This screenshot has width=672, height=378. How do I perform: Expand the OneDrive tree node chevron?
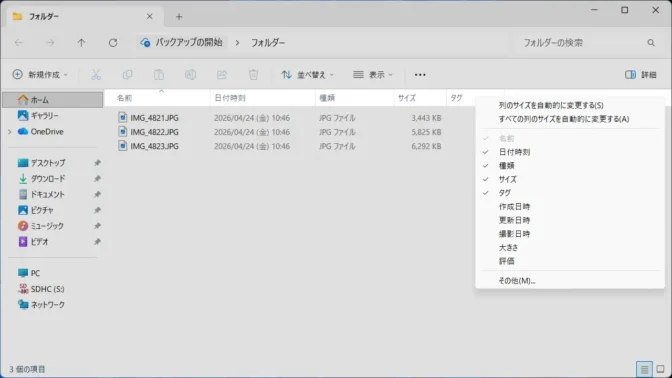click(10, 132)
